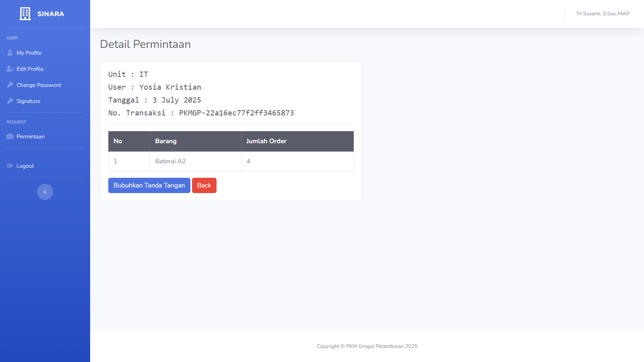Click the SINARA brand title text

tap(51, 14)
